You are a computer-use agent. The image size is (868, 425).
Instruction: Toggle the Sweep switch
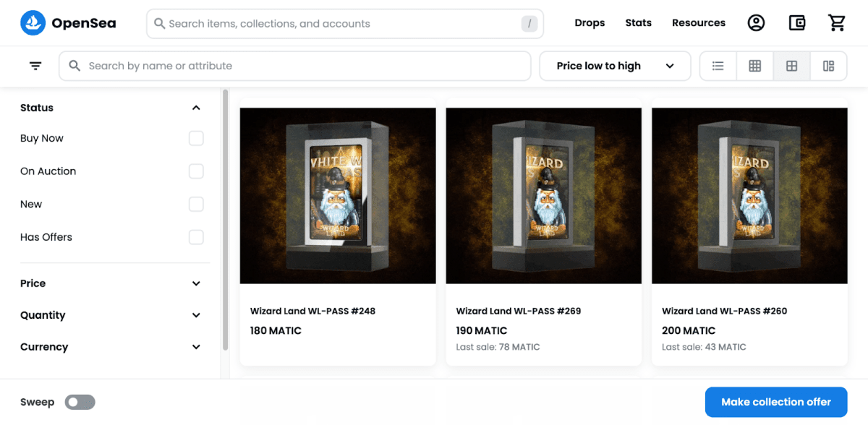pos(80,402)
